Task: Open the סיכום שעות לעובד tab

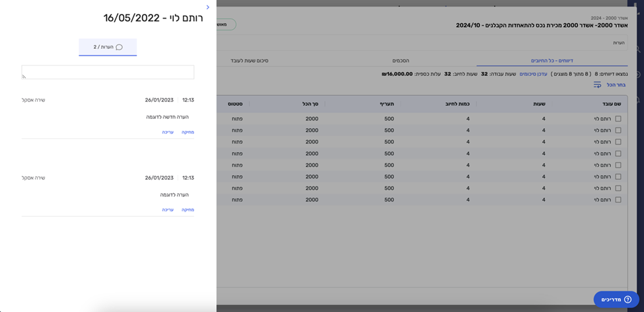Action: [249, 60]
